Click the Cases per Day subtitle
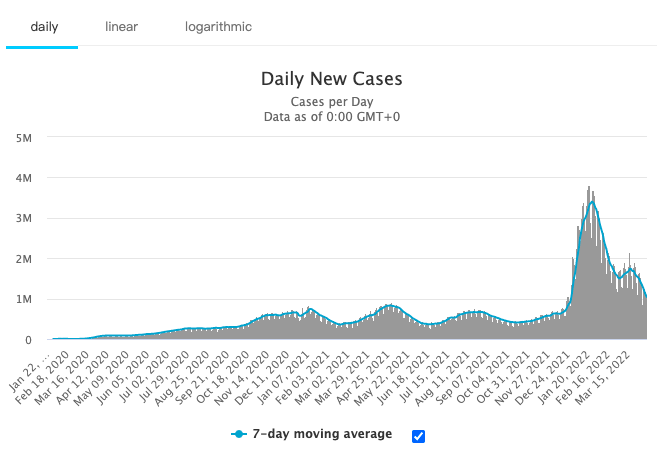Image resolution: width=660 pixels, height=463 pixels. [x=331, y=102]
